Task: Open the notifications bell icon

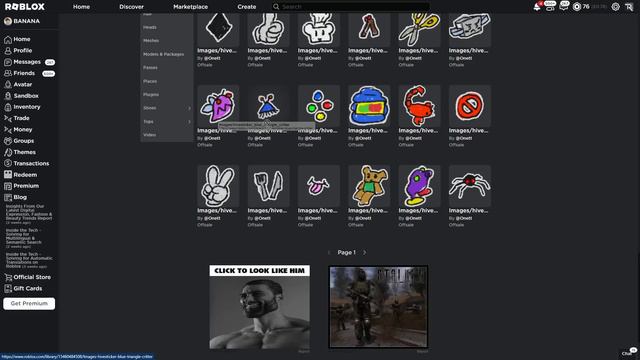Action: coord(537,7)
